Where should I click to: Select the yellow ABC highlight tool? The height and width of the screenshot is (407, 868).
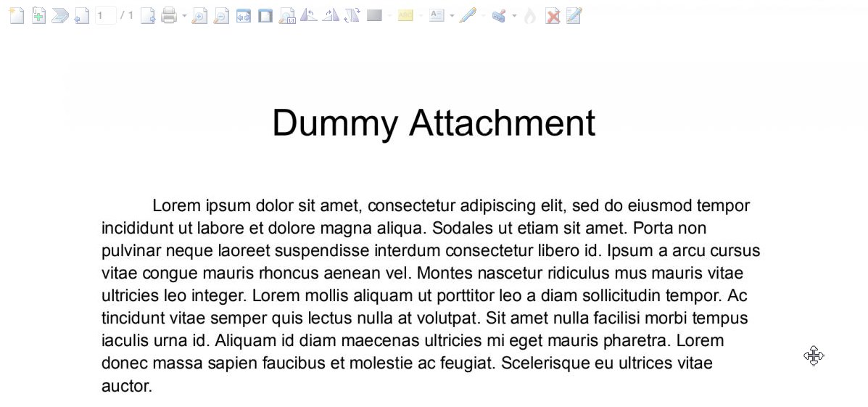(x=406, y=15)
